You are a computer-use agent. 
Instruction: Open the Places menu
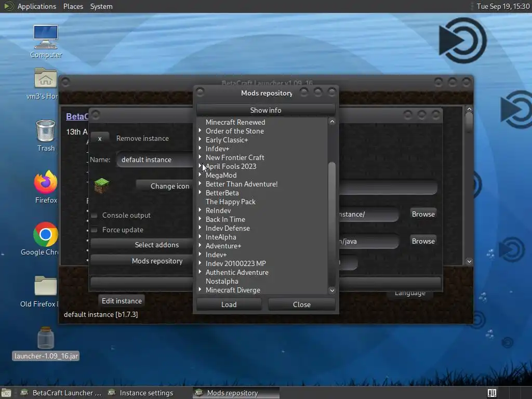(73, 6)
